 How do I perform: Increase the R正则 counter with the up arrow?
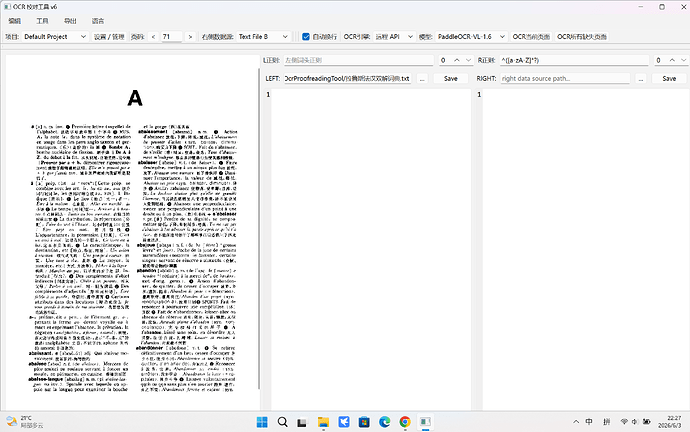[672, 60]
